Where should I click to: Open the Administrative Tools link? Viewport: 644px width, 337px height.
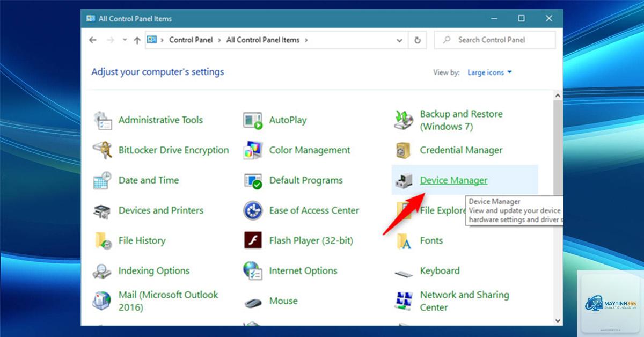[160, 120]
